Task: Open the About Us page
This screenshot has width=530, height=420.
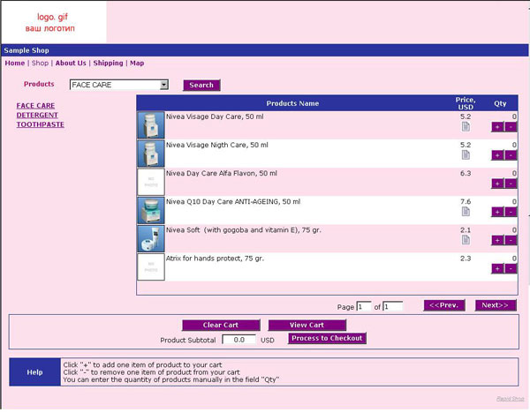Action: tap(71, 64)
